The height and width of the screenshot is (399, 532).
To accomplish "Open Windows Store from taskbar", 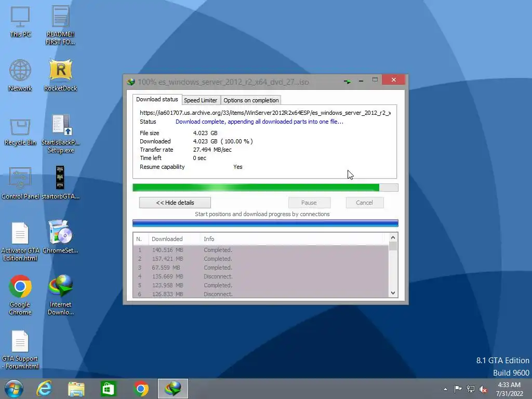I will click(x=108, y=389).
